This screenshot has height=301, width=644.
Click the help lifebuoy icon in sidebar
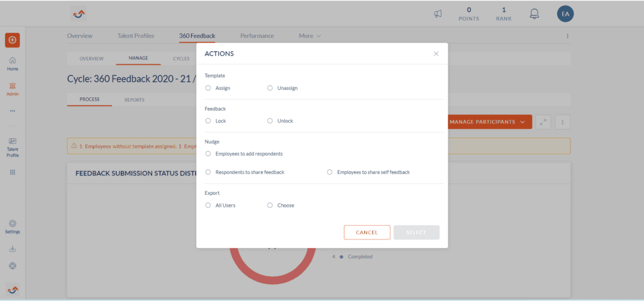13,266
